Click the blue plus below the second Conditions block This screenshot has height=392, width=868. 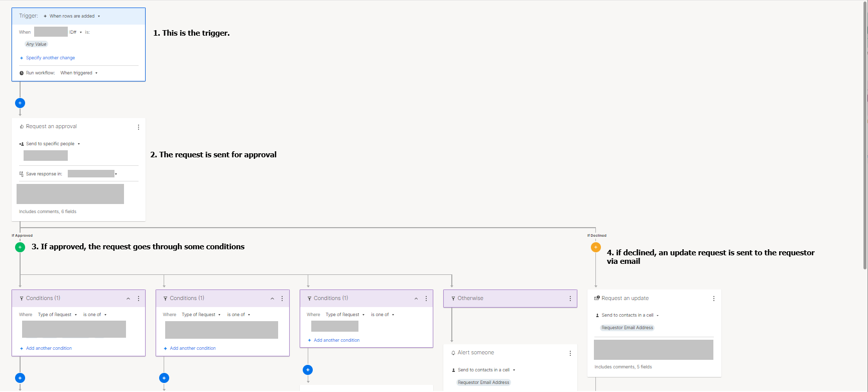164,378
